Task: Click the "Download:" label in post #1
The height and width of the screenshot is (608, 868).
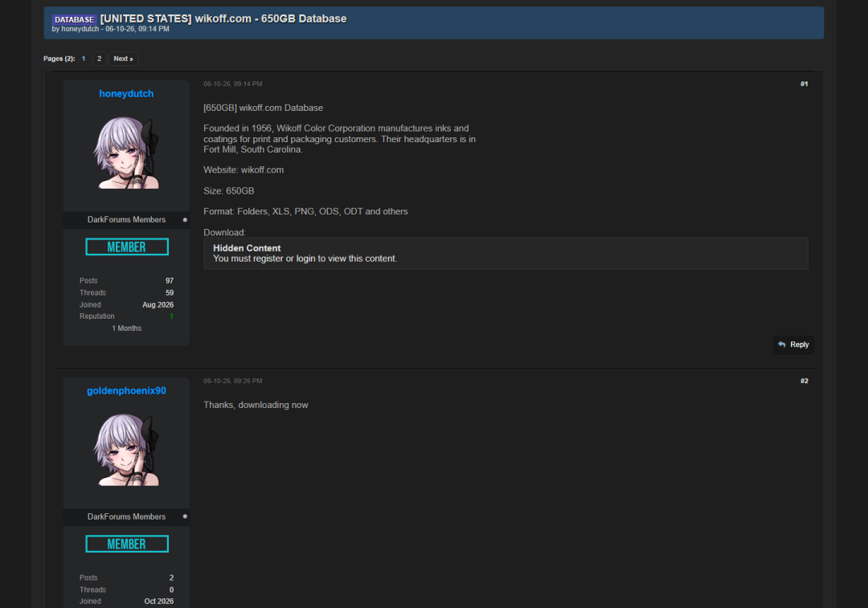Action: [x=225, y=232]
